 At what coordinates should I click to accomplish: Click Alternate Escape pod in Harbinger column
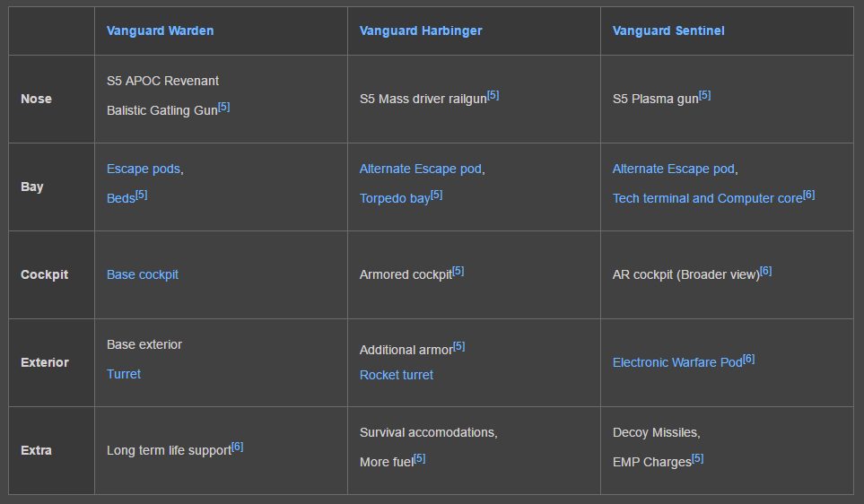pyautogui.click(x=421, y=169)
